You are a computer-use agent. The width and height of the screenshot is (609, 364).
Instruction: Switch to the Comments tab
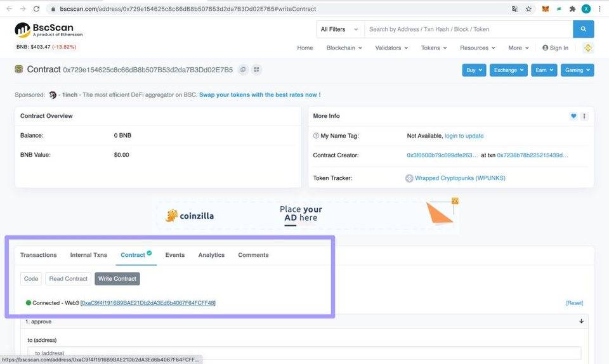tap(253, 255)
